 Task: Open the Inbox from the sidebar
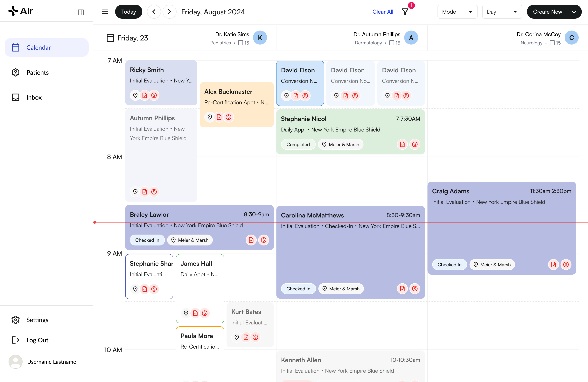[x=34, y=97]
